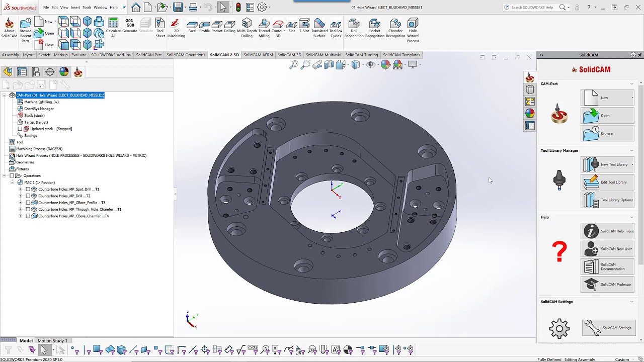This screenshot has width=644, height=362.
Task: Open About SolidCAM
Action: coord(9,28)
